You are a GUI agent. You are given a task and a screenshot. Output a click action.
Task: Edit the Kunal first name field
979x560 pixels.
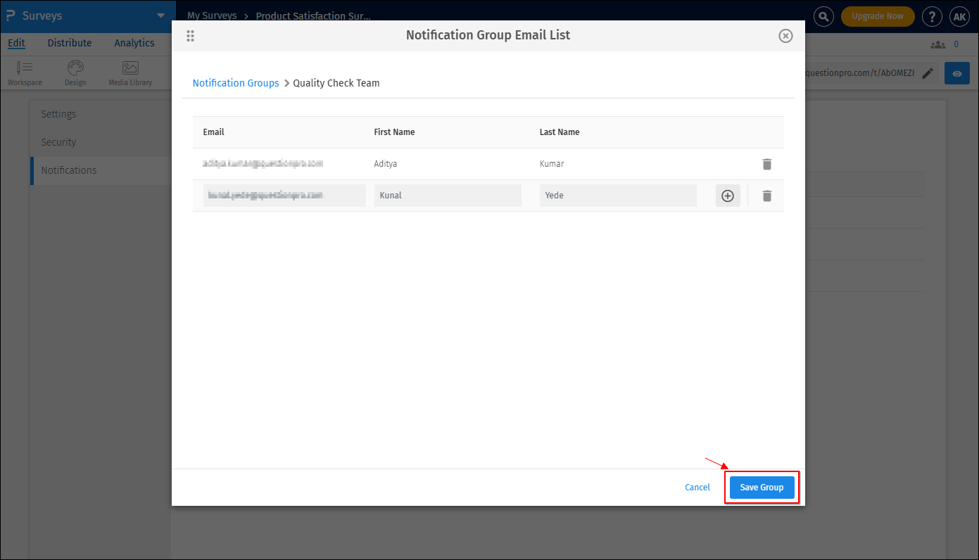click(x=448, y=196)
